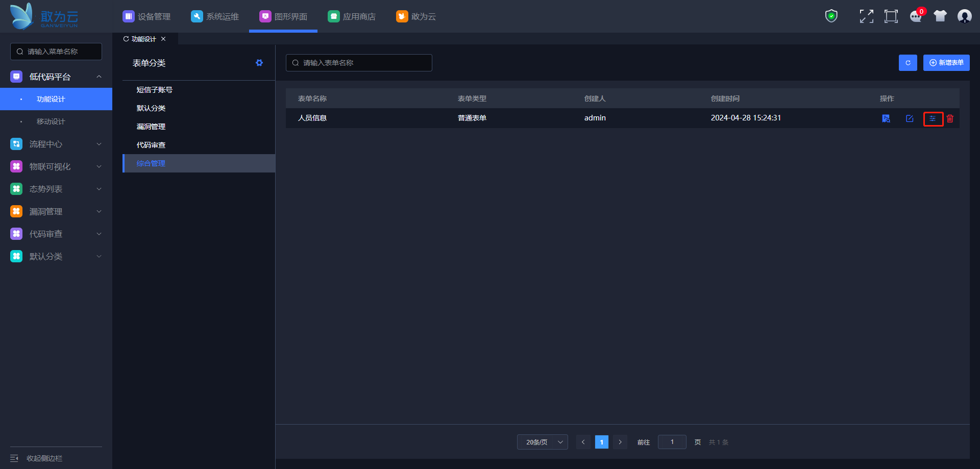Click 普通表单 type cell
The height and width of the screenshot is (469, 980).
click(x=472, y=118)
